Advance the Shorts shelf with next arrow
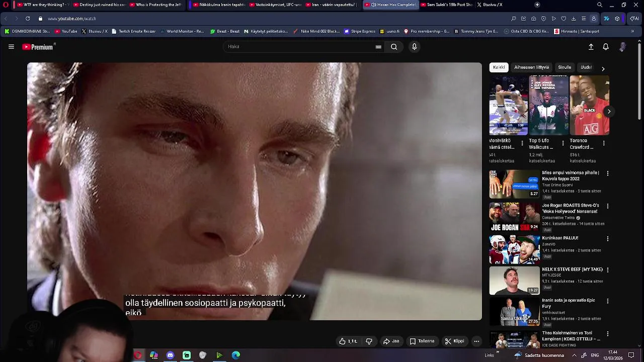This screenshot has height=362, width=644. point(609,112)
